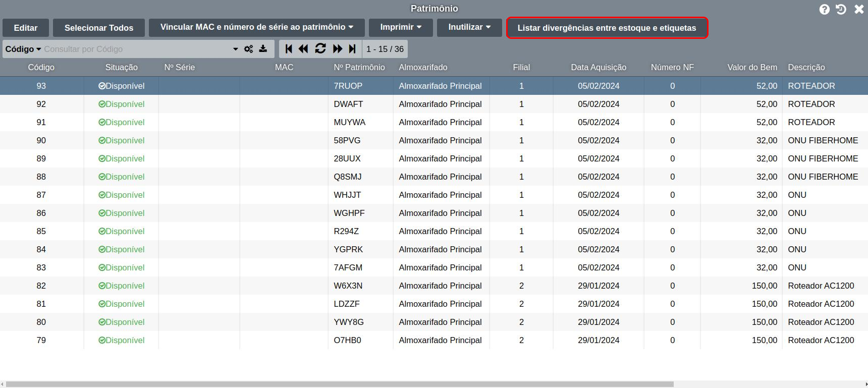Jump to last page of records

coord(352,49)
